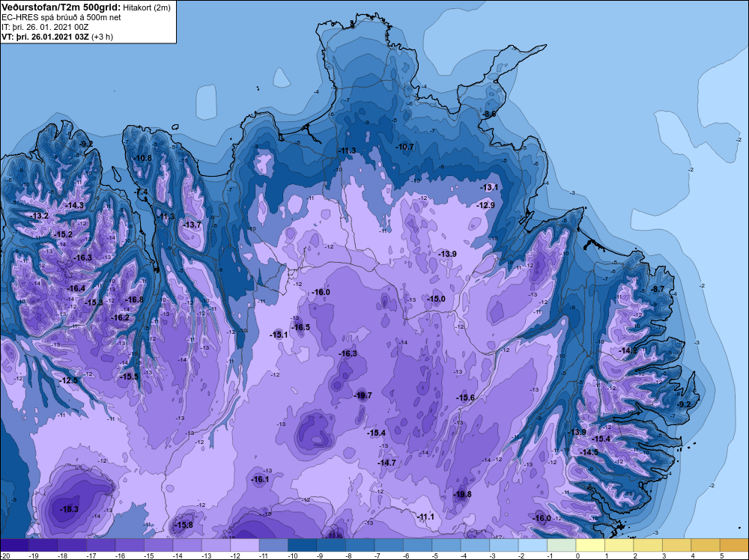
Task: Click the -15.2 temperature value
Action: (63, 234)
